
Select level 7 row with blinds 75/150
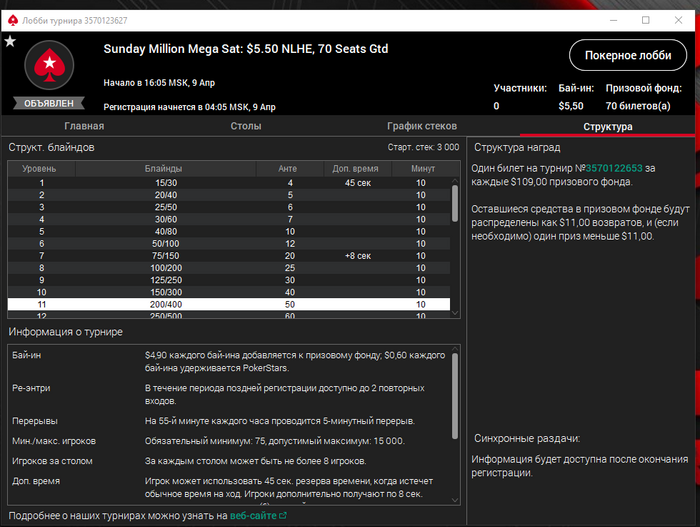pyautogui.click(x=229, y=256)
